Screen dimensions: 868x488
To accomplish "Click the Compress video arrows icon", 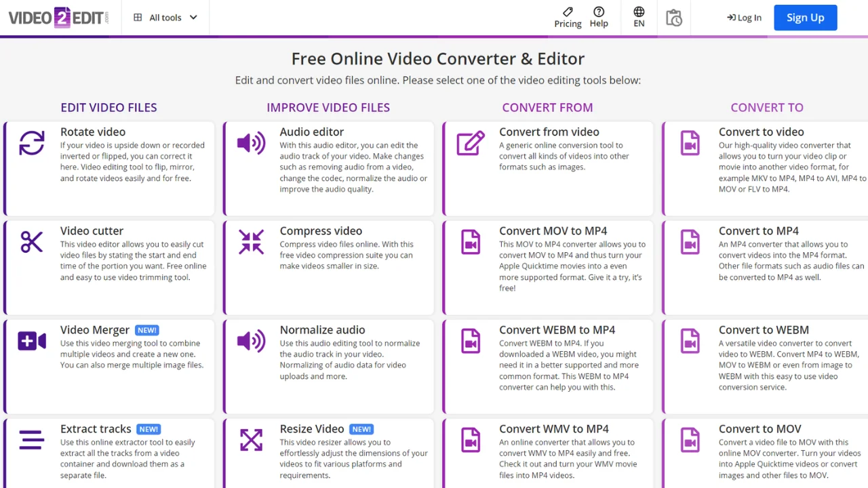I will 251,242.
